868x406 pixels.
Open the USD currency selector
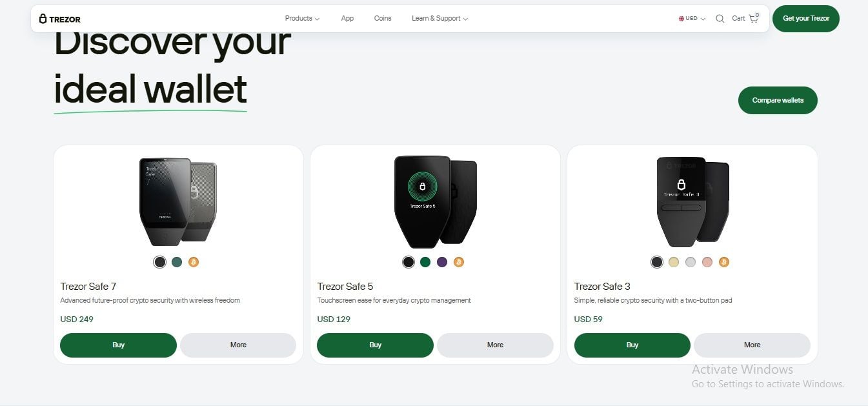click(692, 19)
